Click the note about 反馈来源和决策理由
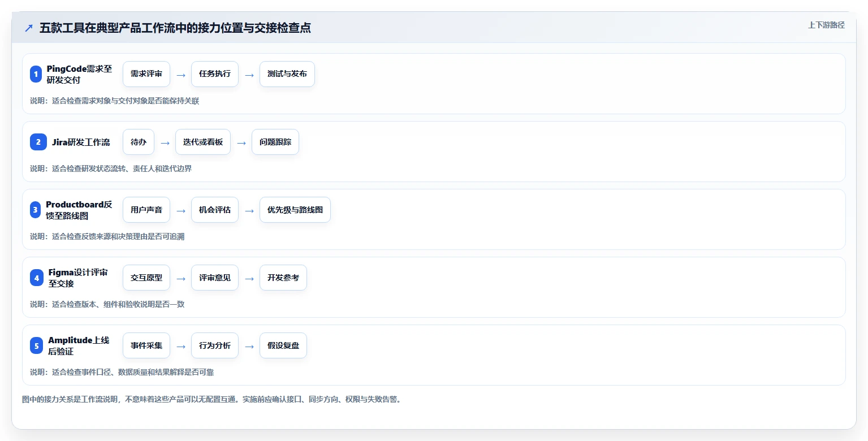This screenshot has height=441, width=868. [x=107, y=237]
